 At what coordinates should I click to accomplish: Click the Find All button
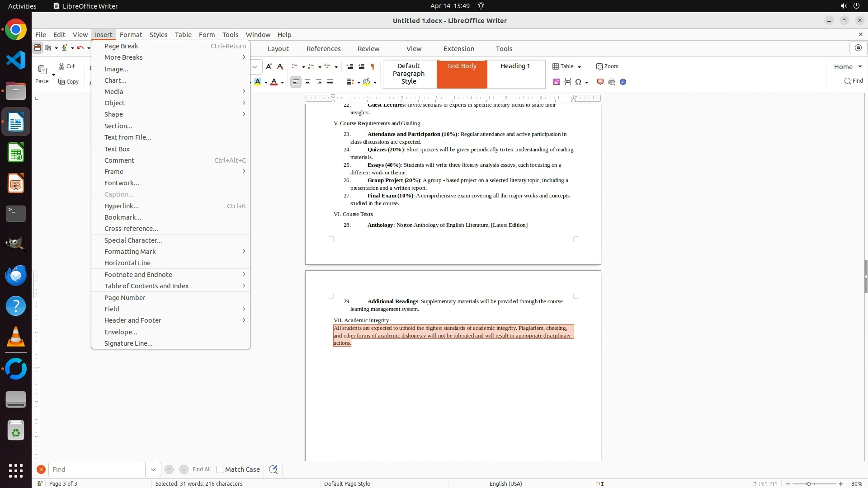tap(201, 469)
